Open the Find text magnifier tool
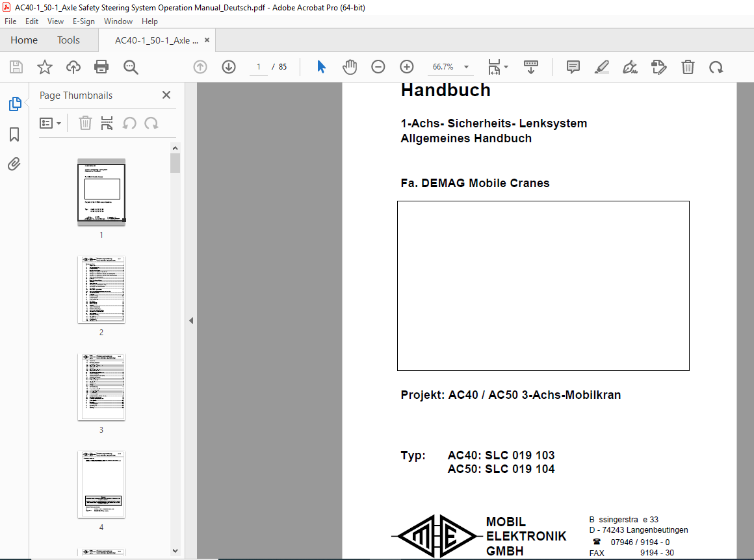This screenshot has width=754, height=560. tap(131, 67)
